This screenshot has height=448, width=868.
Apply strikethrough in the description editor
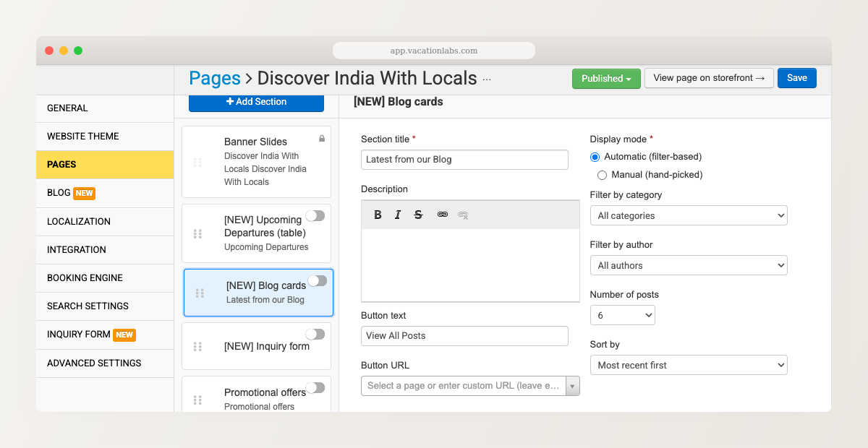click(418, 215)
